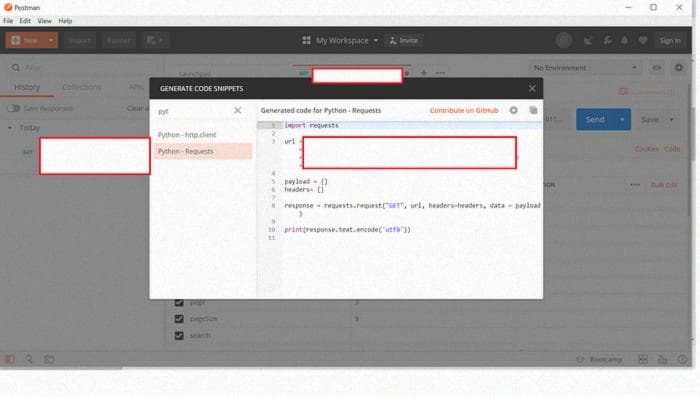The width and height of the screenshot is (700, 397).
Task: Click the print response line of code
Action: (347, 230)
